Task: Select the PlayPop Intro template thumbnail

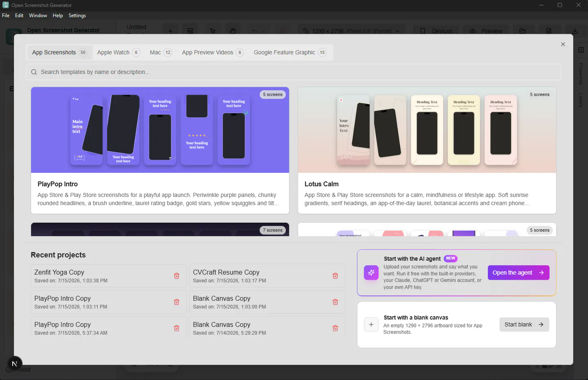Action: click(x=160, y=130)
